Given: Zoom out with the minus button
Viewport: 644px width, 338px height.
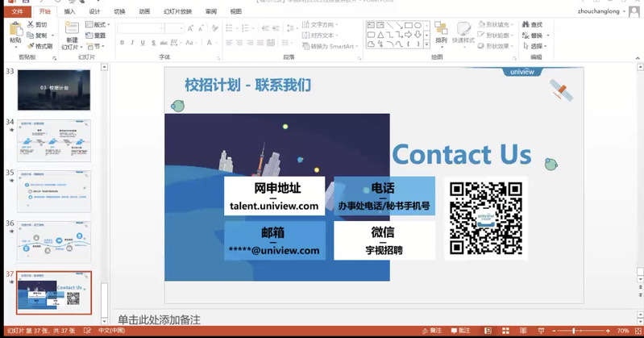Looking at the screenshot, I should 554,331.
